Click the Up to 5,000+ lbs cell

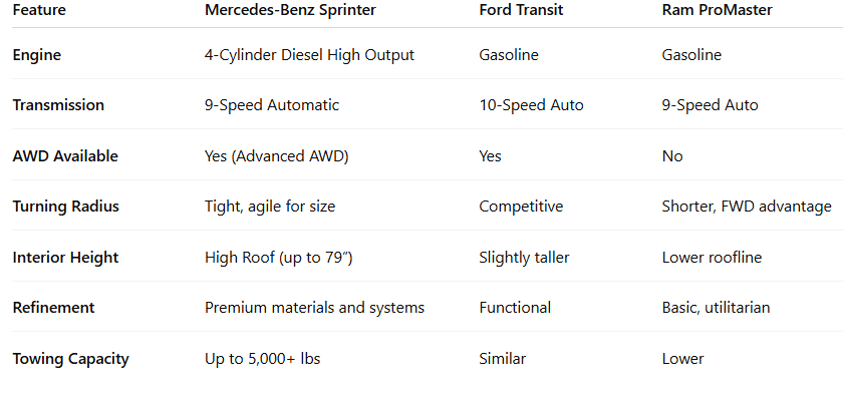(262, 358)
